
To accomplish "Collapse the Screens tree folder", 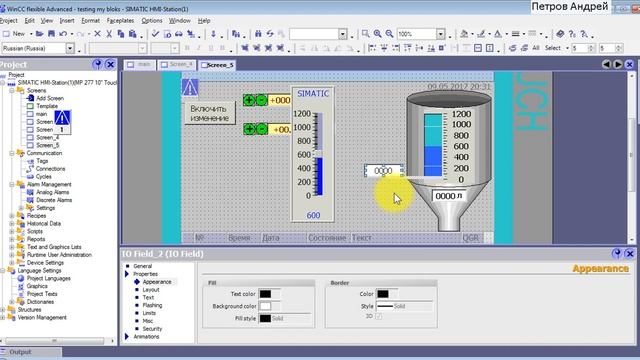I will pos(12,90).
